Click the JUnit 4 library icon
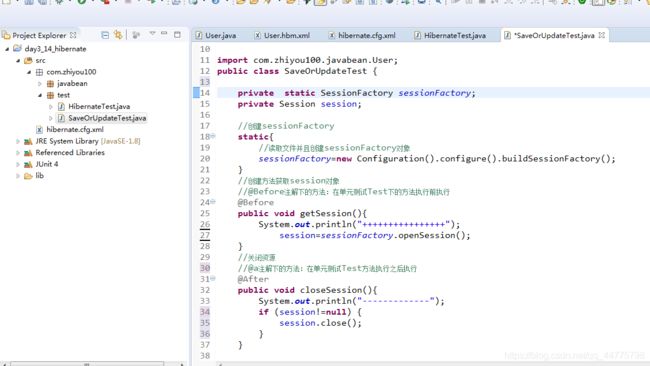Viewport: 650px width, 366px height. coord(28,164)
